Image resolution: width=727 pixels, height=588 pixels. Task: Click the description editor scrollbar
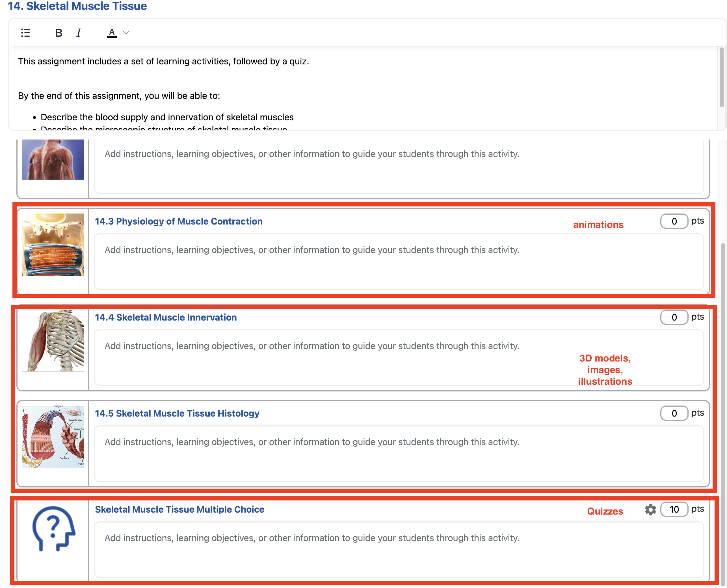(x=722, y=78)
